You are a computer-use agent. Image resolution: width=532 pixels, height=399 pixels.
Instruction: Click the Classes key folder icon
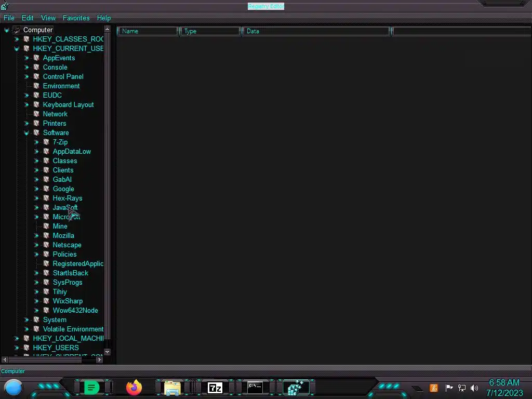(x=46, y=161)
